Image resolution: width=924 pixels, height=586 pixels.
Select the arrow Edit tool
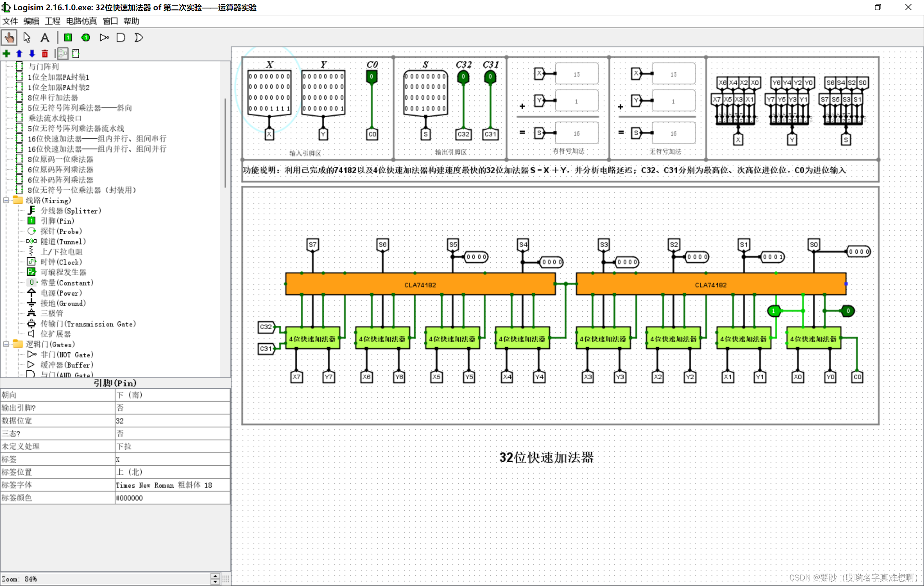tap(27, 38)
